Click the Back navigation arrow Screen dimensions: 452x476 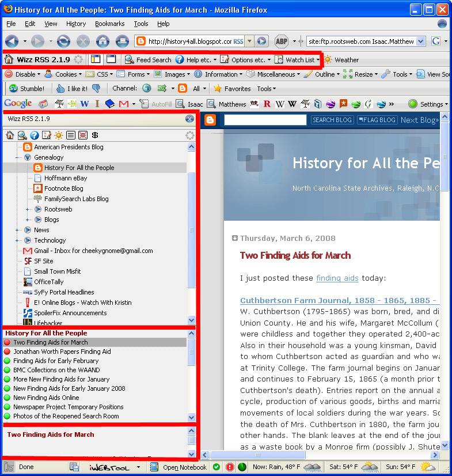click(x=12, y=41)
